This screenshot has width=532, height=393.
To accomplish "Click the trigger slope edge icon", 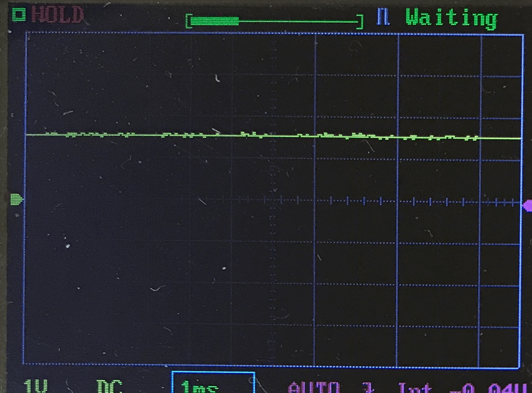I will (x=368, y=387).
